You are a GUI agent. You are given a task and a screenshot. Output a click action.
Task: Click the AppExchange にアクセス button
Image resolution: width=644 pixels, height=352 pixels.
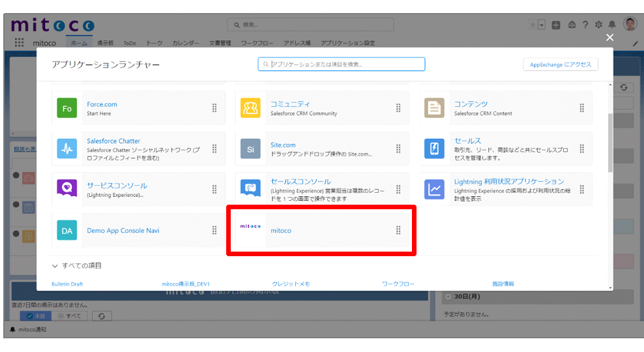560,65
